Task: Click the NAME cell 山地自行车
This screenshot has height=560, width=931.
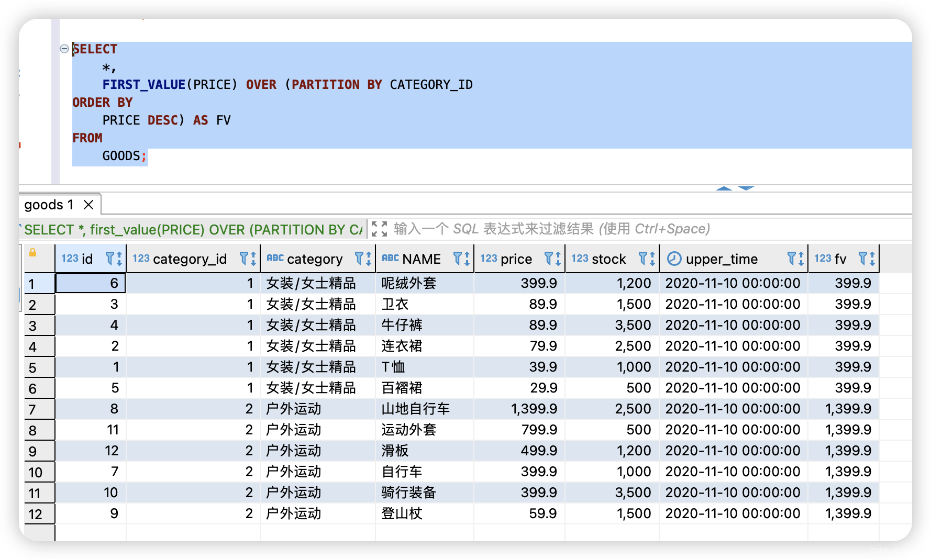Action: [425, 409]
